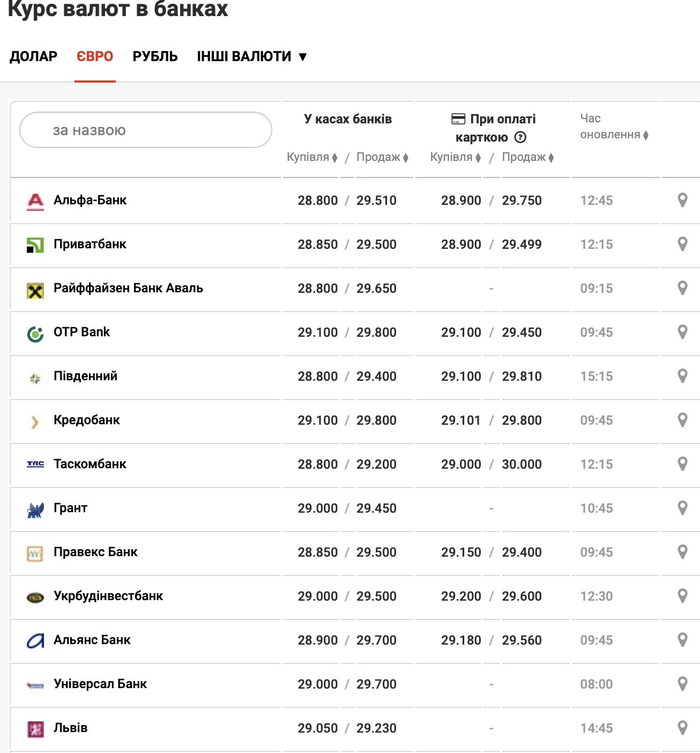Expand the ІНШІ ВАЛЮТИ dropdown
The image size is (700, 753).
tap(251, 56)
